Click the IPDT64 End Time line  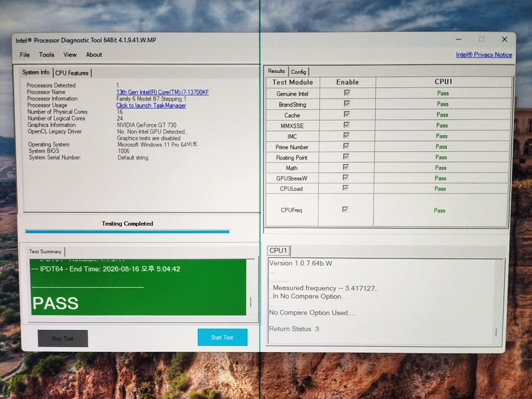(105, 269)
